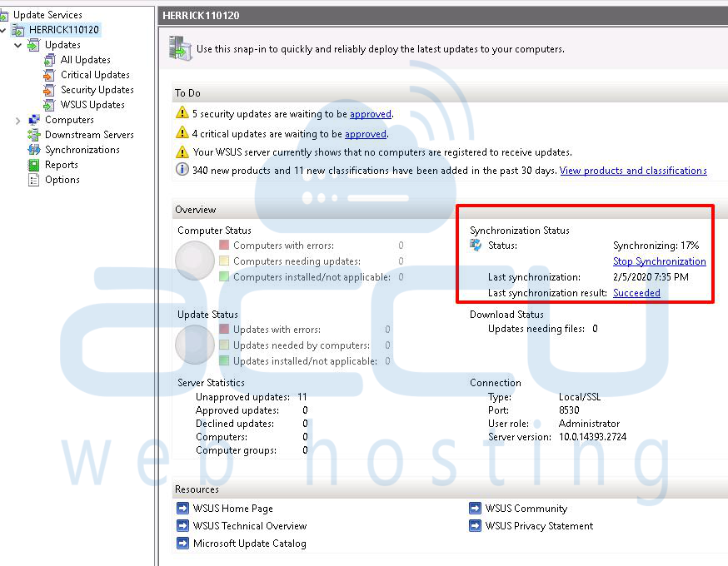Click warning icon beside security updates notice

[182, 112]
